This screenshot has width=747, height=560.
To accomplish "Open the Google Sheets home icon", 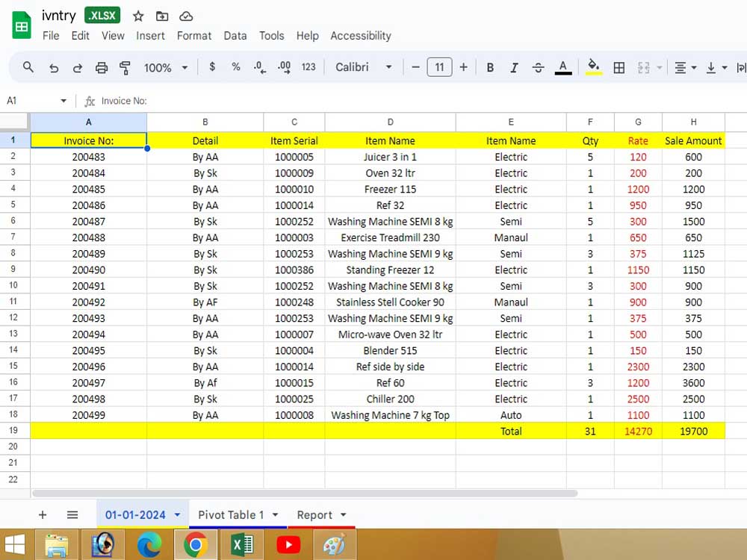I will (22, 26).
